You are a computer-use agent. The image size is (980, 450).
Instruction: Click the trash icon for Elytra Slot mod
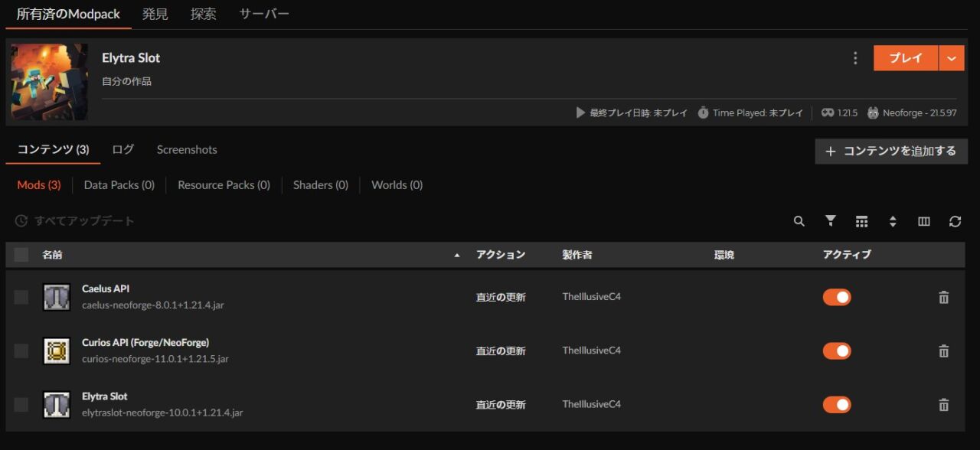pos(943,404)
